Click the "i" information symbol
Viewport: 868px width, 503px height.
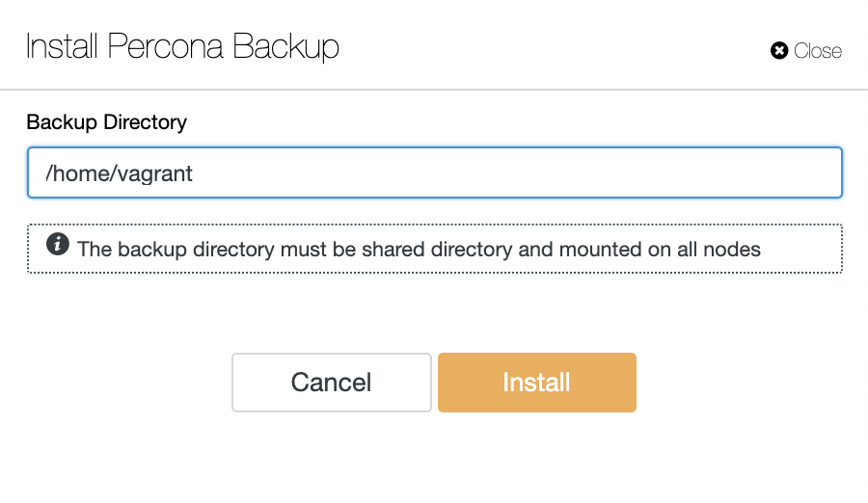(58, 244)
